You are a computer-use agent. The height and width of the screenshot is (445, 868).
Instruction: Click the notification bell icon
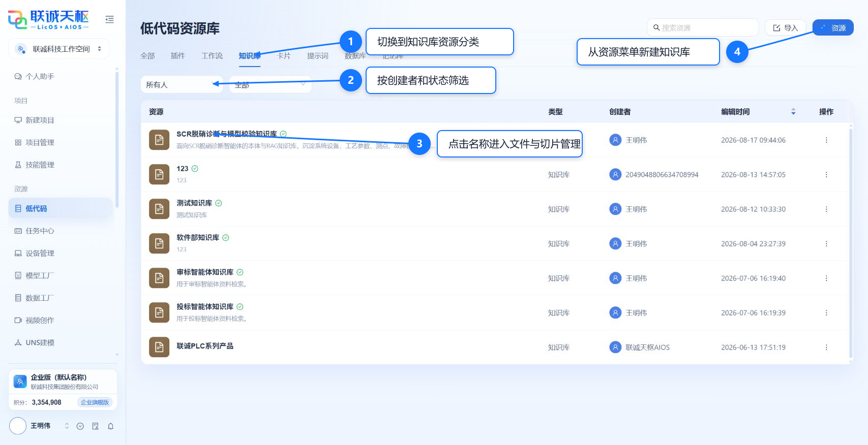[x=110, y=426]
